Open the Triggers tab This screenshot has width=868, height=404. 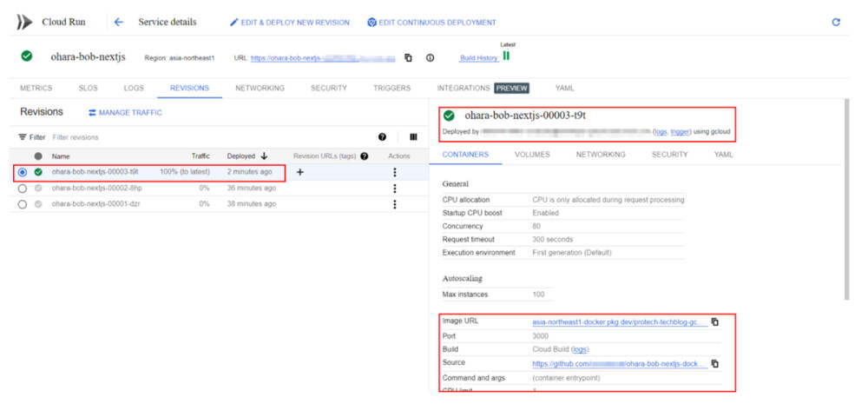coord(392,88)
